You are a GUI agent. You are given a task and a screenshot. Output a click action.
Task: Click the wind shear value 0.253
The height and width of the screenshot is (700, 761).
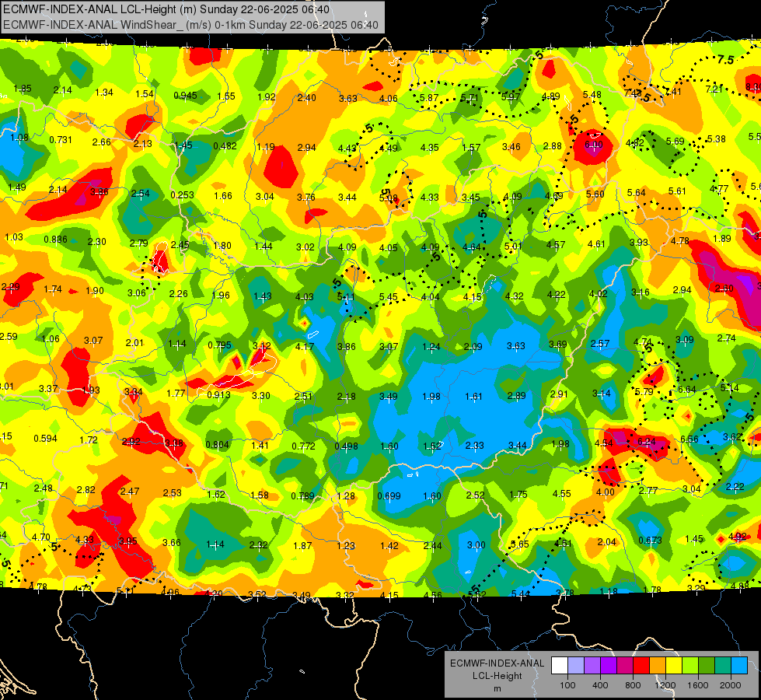point(182,195)
